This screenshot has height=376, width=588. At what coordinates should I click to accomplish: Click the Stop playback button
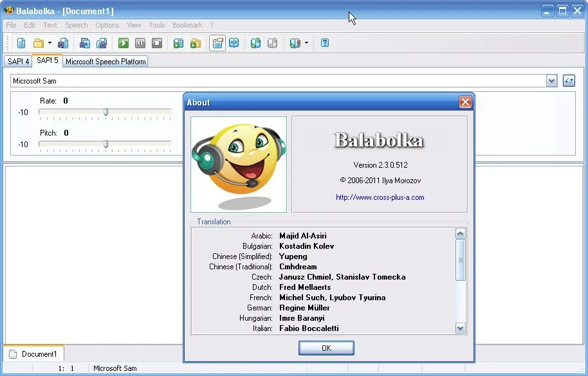(x=157, y=43)
